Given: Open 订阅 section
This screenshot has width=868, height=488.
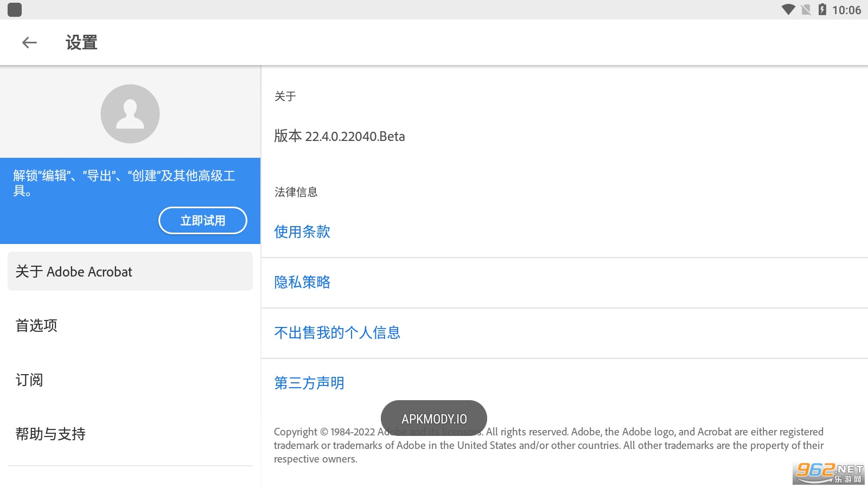Looking at the screenshot, I should 130,380.
